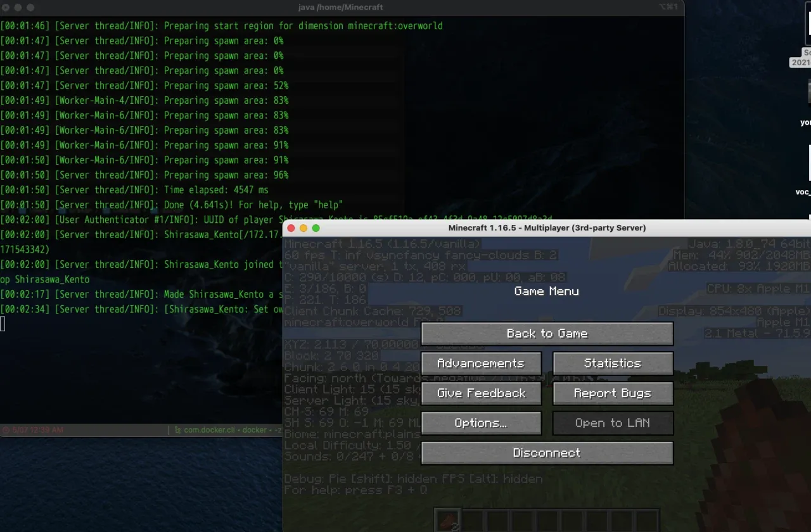The width and height of the screenshot is (811, 532).
Task: Select the fifth hotbar slot
Action: click(x=547, y=521)
